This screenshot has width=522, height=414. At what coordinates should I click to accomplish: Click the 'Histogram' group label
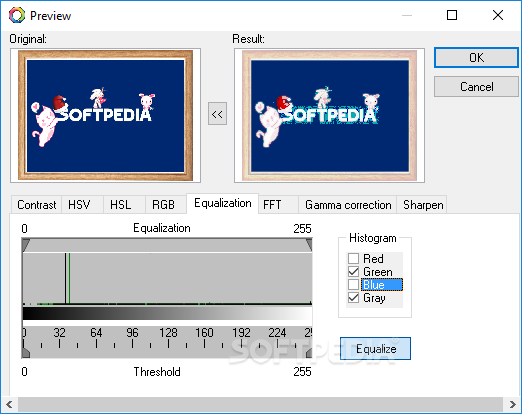pyautogui.click(x=373, y=238)
